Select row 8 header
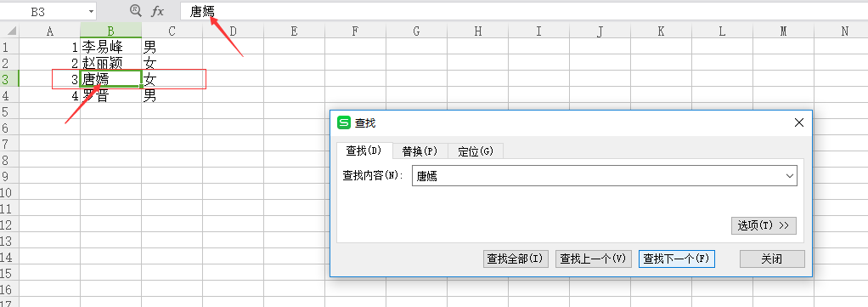The image size is (868, 307). point(9,160)
